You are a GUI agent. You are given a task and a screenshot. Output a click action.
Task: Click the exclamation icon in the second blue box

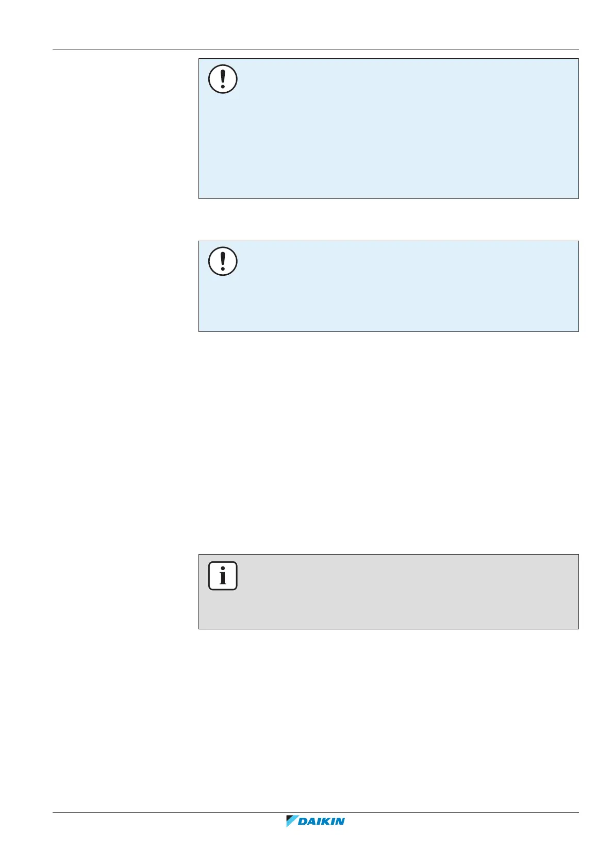[x=223, y=261]
